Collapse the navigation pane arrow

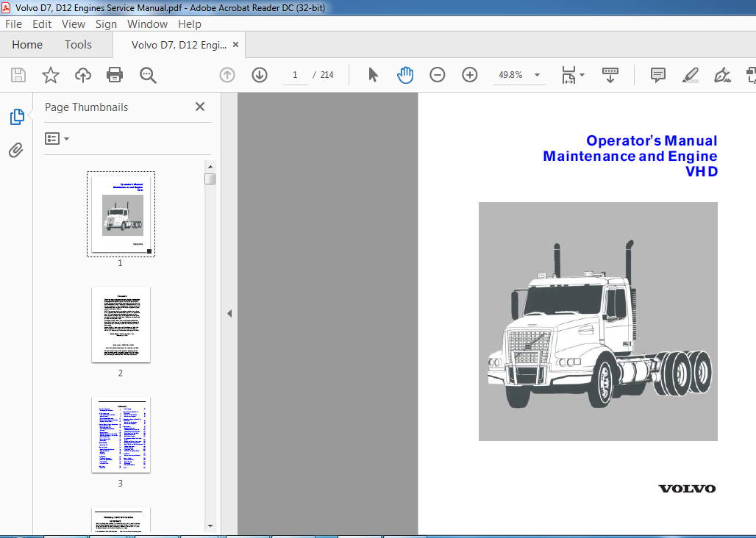pyautogui.click(x=229, y=314)
